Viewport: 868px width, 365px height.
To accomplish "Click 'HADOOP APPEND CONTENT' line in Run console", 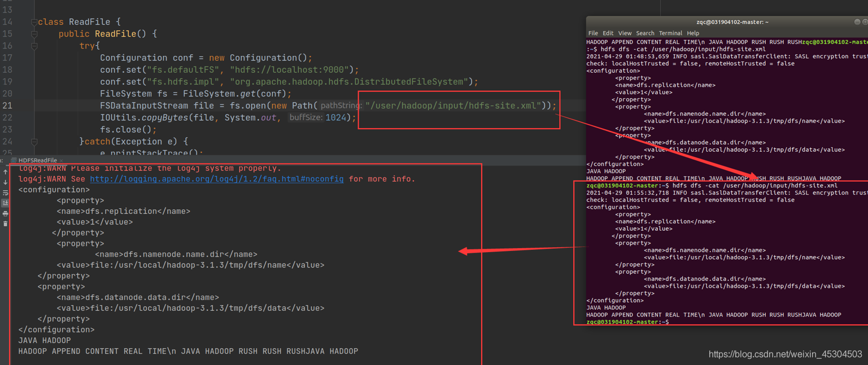I will point(188,351).
